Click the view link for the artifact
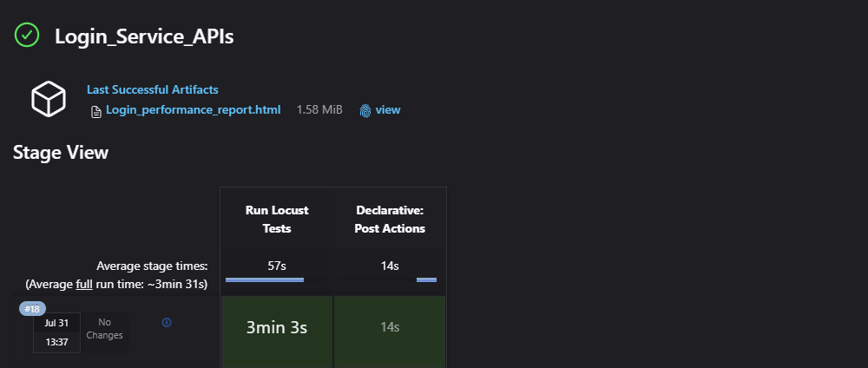868x368 pixels. (387, 110)
